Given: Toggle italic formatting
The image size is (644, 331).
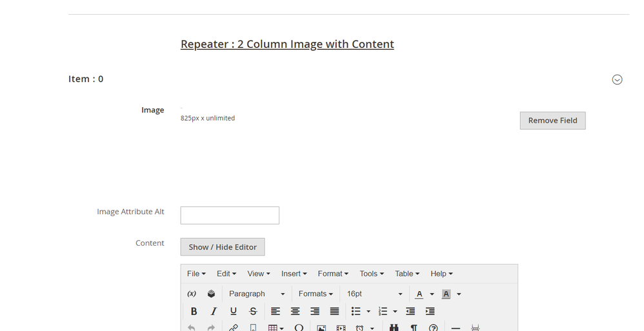Looking at the screenshot, I should pos(214,311).
